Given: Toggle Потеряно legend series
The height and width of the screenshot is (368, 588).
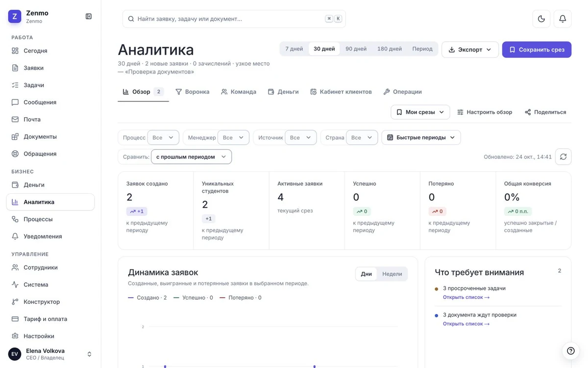Looking at the screenshot, I should (x=241, y=297).
